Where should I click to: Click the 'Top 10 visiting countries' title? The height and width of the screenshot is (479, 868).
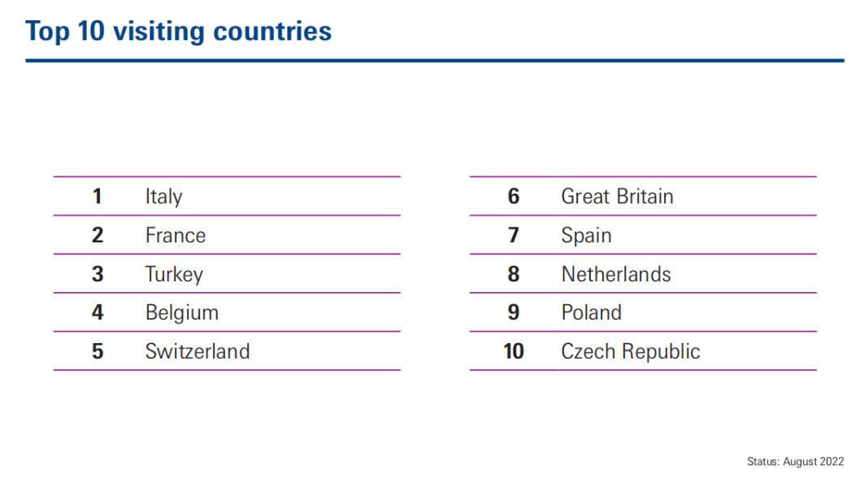178,32
